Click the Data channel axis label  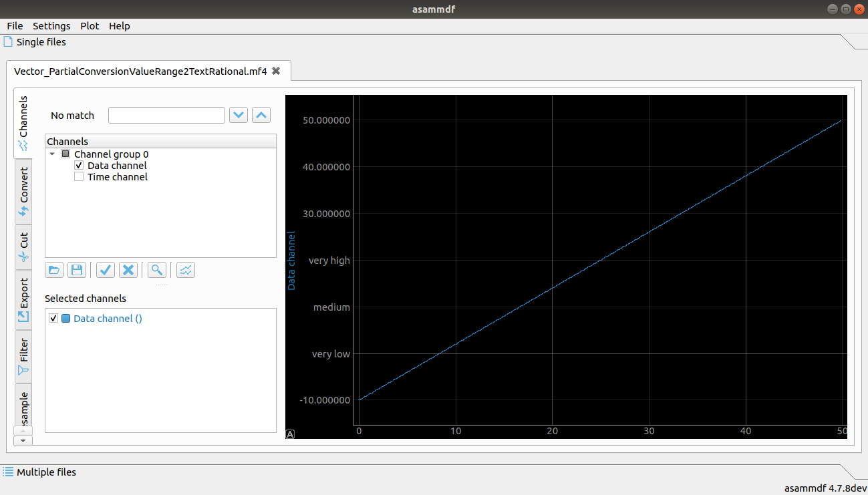292,261
